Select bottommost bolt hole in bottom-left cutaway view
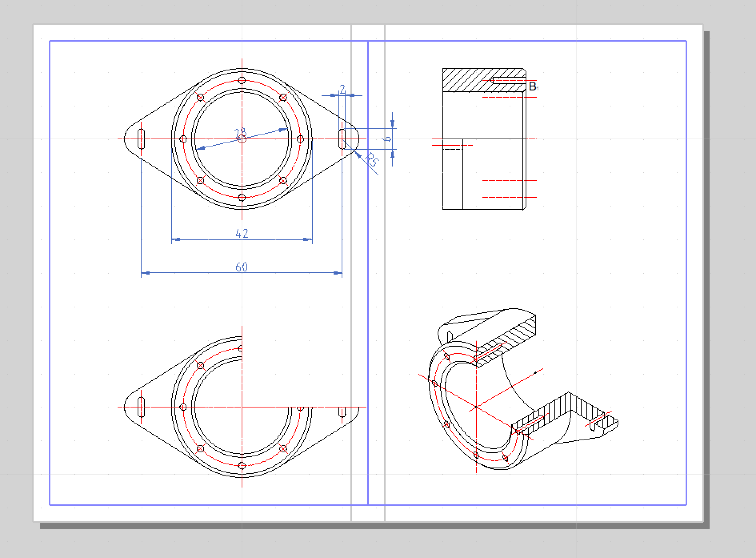This screenshot has height=558, width=756. (242, 466)
